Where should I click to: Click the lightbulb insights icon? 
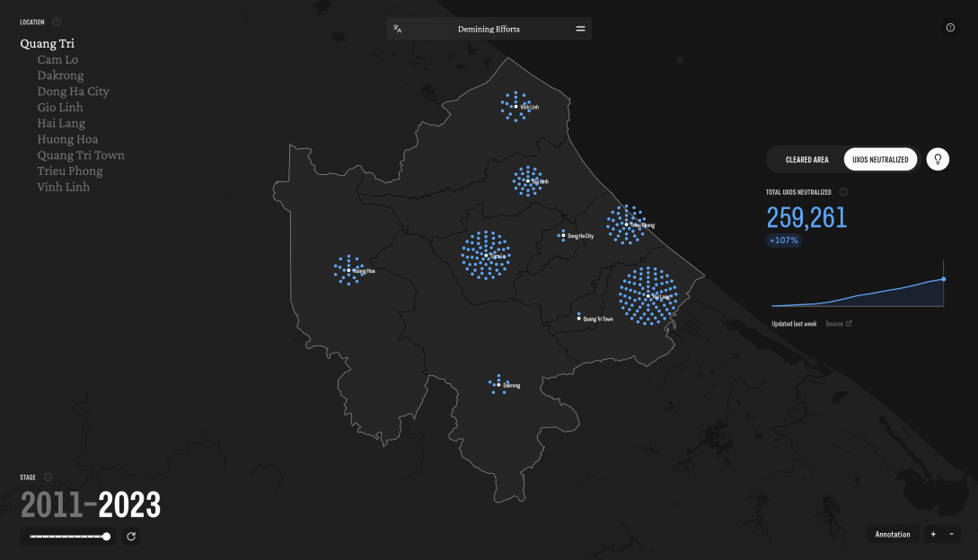pos(938,160)
